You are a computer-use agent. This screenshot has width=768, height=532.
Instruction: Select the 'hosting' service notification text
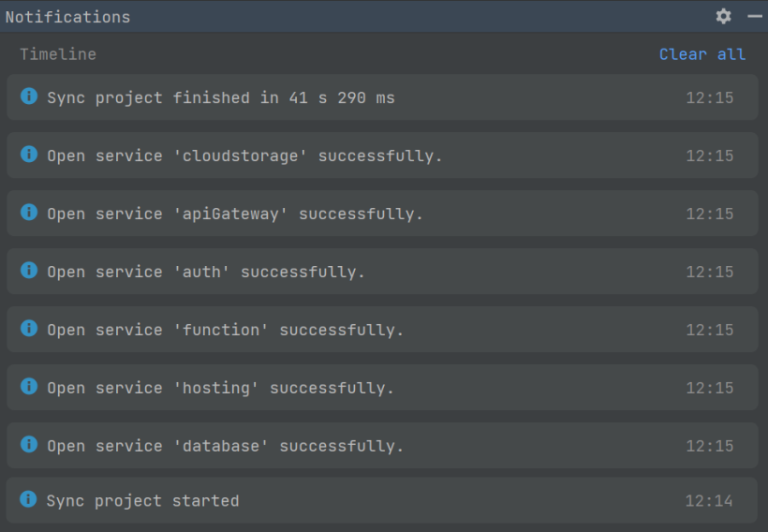click(220, 388)
